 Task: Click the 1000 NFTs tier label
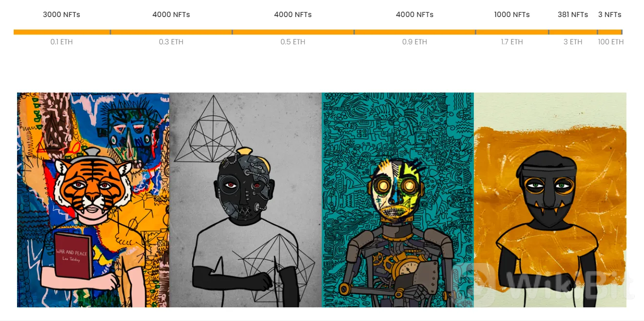tap(512, 15)
